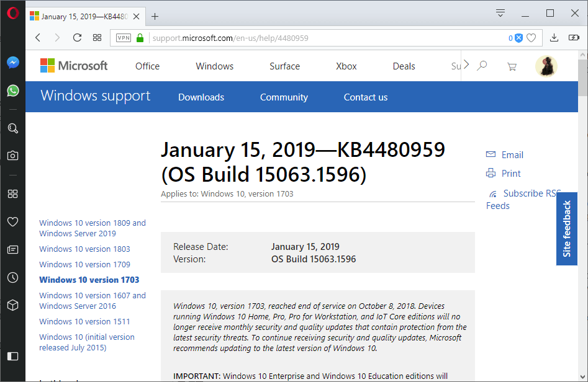Select the January 15, 2019—KB4480 tab

click(84, 17)
